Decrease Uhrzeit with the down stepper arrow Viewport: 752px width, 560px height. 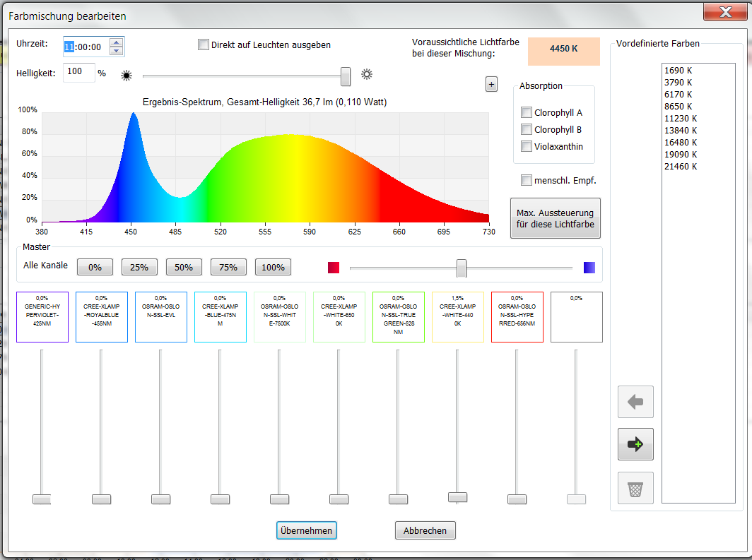point(117,52)
